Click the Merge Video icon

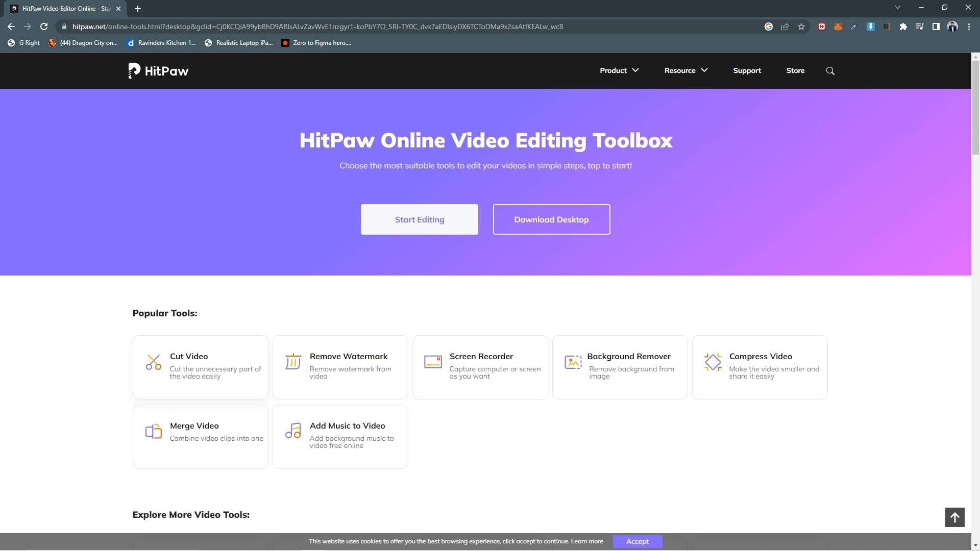pyautogui.click(x=153, y=432)
